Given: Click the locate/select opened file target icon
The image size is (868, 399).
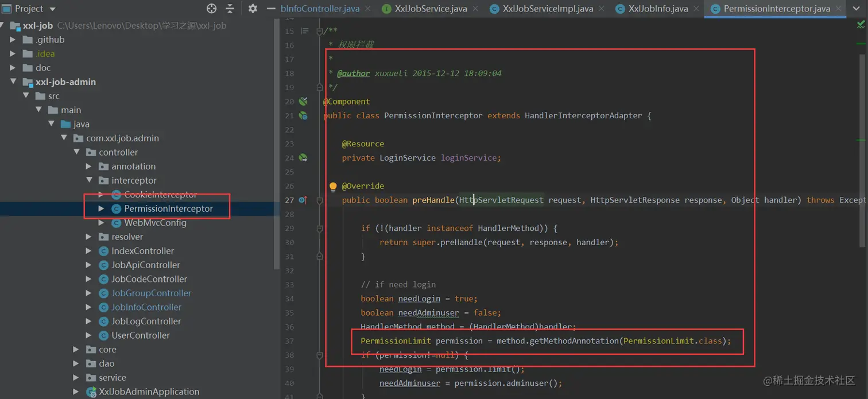Looking at the screenshot, I should 212,9.
